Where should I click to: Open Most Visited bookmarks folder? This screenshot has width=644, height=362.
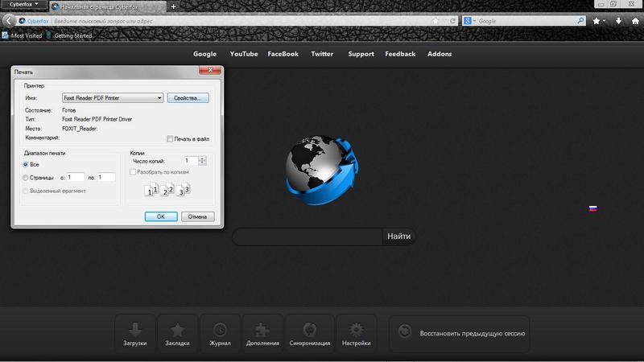[23, 35]
